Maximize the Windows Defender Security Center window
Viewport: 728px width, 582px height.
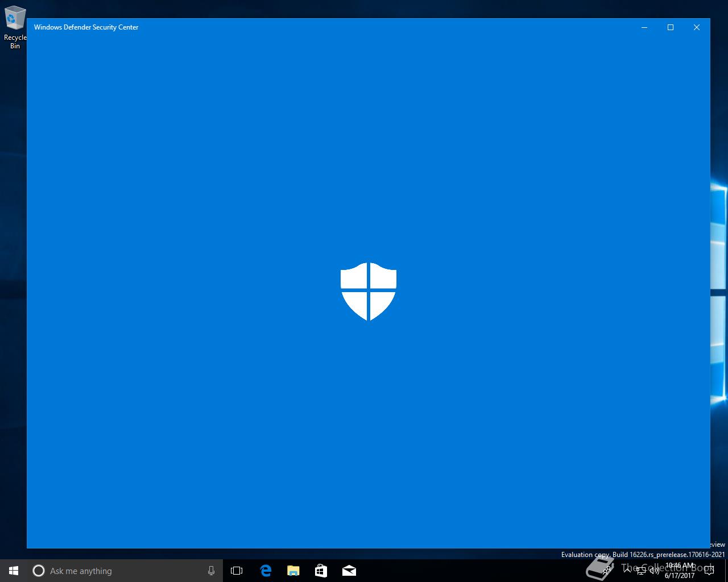tap(671, 27)
